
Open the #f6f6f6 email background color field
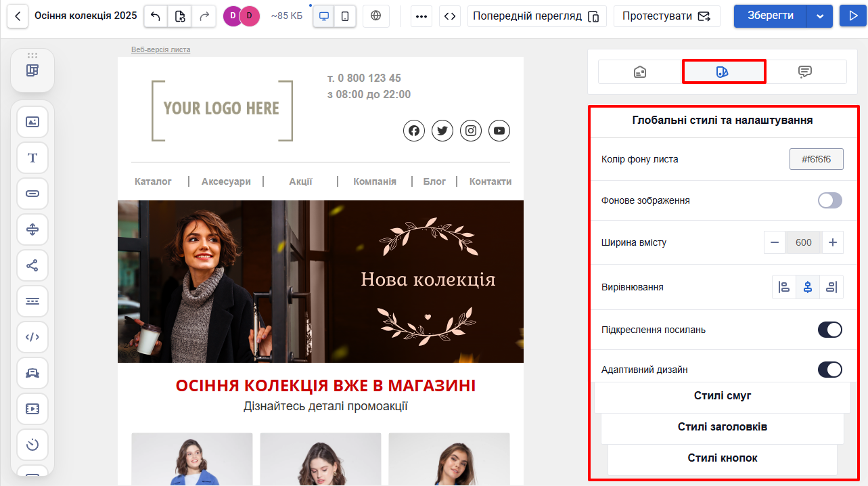[817, 159]
